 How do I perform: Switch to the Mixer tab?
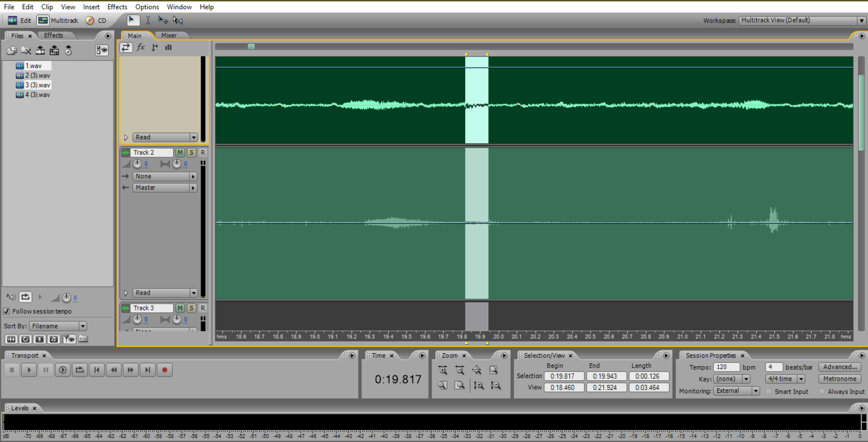pos(168,35)
